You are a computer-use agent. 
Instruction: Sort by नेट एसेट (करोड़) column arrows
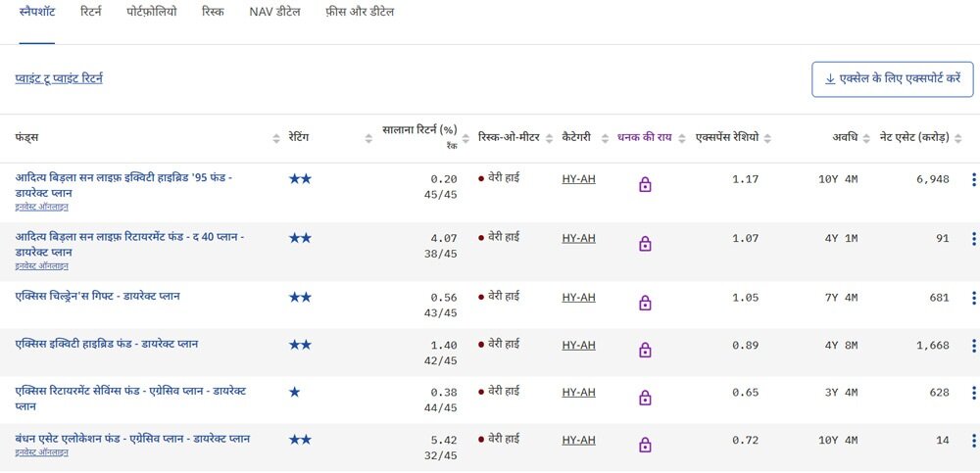[x=958, y=139]
